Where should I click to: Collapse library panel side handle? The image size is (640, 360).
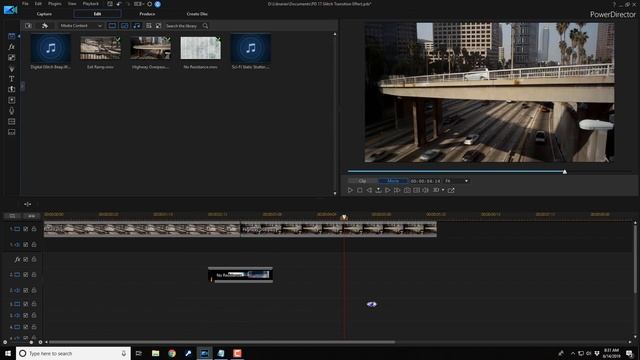[x=23, y=86]
